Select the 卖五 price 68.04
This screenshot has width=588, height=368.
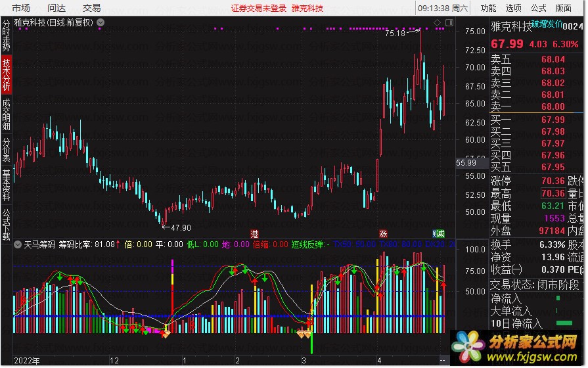(553, 59)
